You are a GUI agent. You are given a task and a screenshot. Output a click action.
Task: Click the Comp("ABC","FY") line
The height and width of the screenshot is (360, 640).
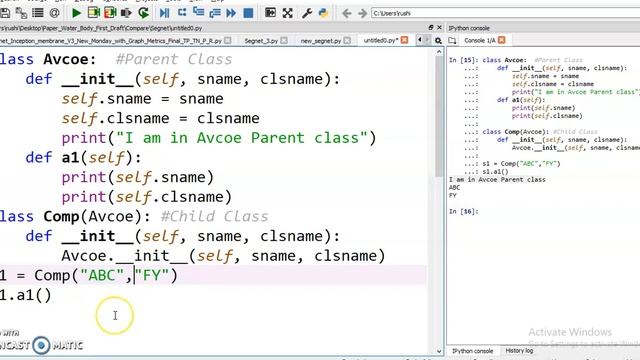pos(89,275)
